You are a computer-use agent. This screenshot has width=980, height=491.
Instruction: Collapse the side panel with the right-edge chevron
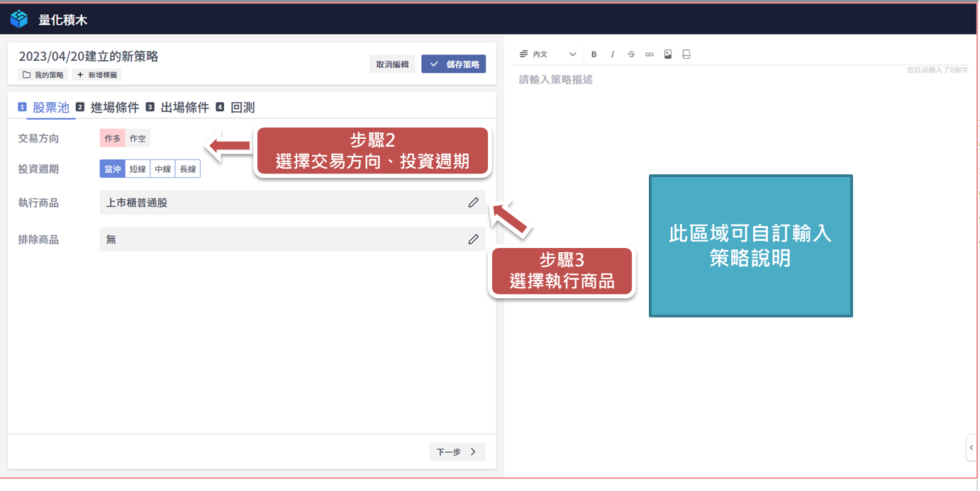pos(971,448)
